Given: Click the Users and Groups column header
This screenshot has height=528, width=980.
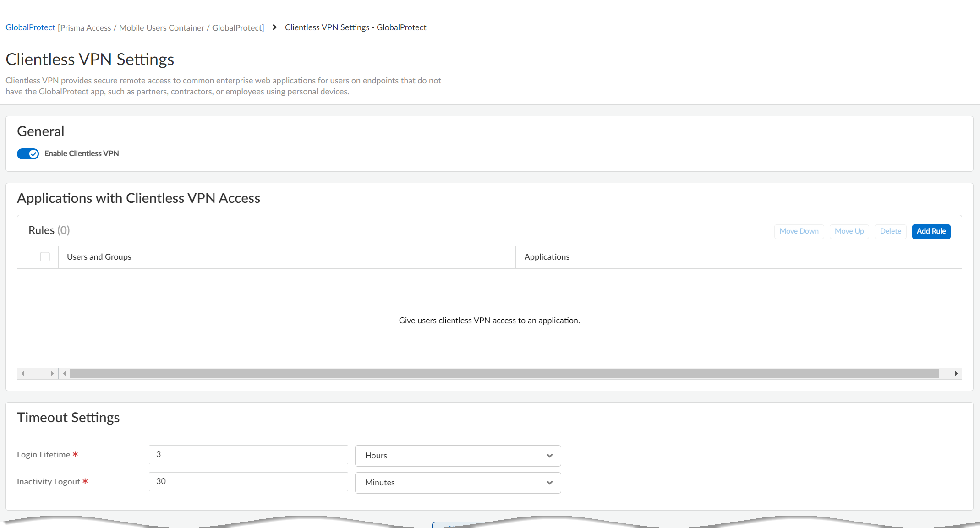Looking at the screenshot, I should 99,257.
